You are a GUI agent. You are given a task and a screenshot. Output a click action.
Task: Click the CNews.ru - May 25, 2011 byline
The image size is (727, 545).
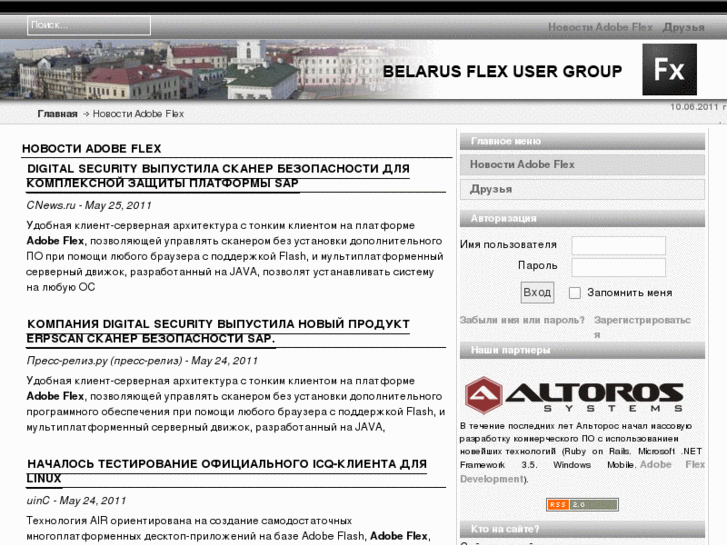tap(89, 205)
